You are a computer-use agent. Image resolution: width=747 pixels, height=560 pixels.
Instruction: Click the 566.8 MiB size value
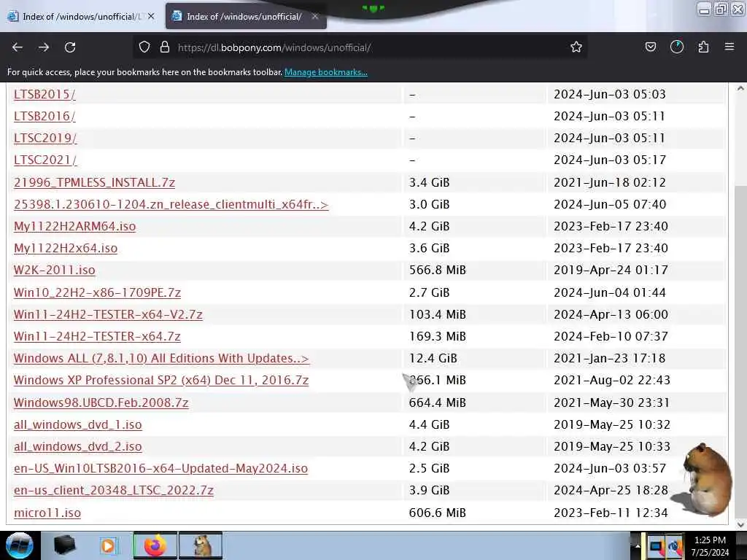tap(438, 270)
